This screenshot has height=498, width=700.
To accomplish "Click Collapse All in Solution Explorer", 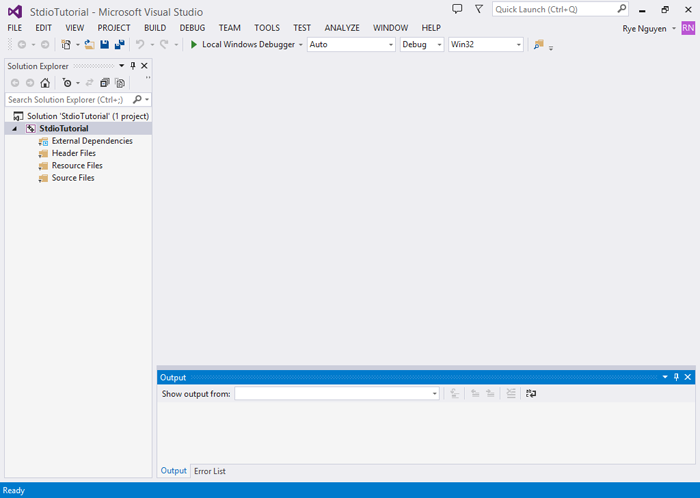I will pos(105,83).
